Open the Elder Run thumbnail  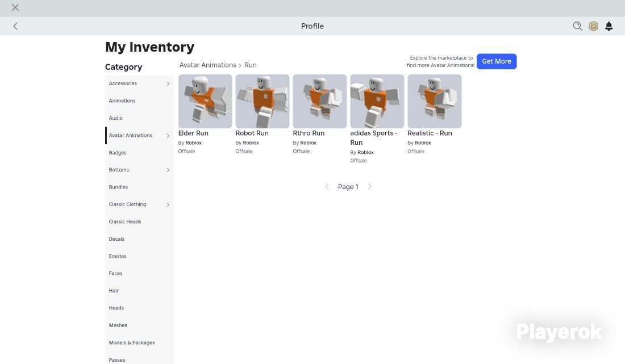tap(205, 101)
